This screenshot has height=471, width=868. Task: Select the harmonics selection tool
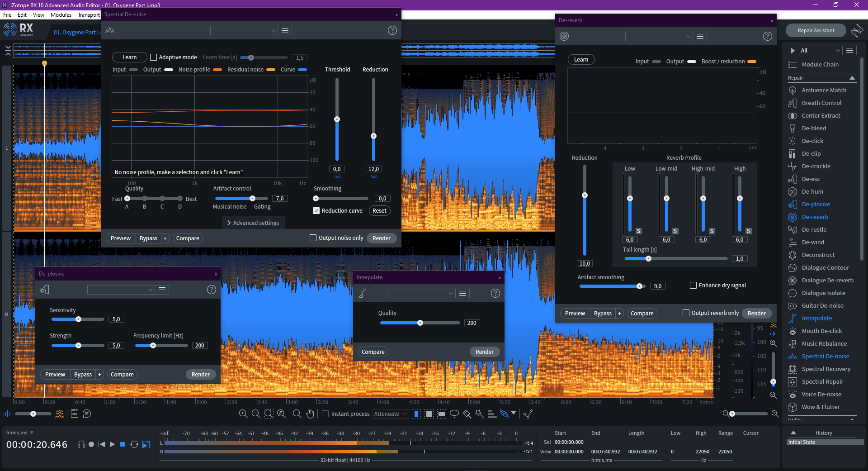click(492, 414)
